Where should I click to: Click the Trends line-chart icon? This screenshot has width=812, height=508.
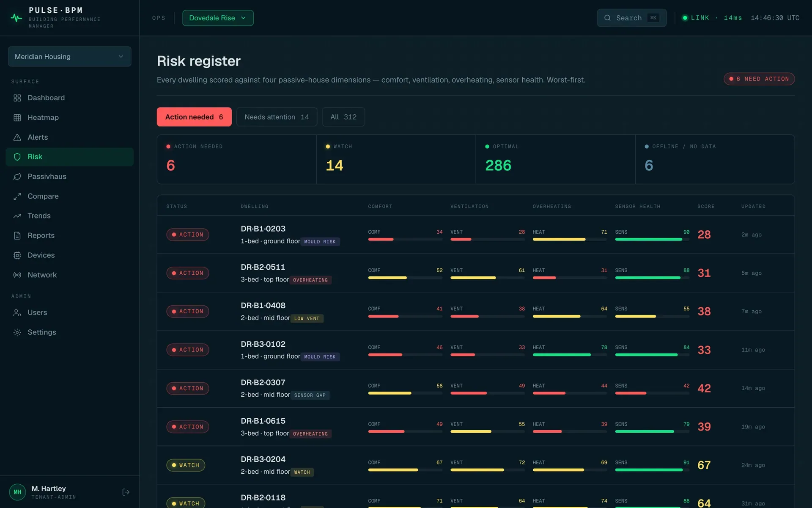[17, 216]
